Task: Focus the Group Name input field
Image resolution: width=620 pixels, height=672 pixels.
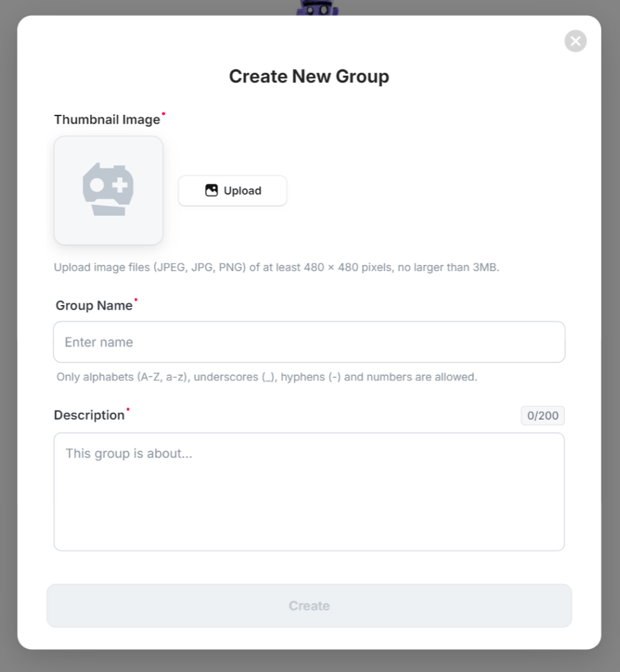Action: coord(309,342)
